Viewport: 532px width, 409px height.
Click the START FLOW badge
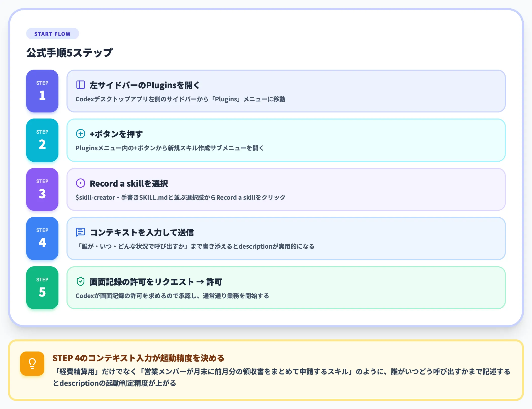52,34
